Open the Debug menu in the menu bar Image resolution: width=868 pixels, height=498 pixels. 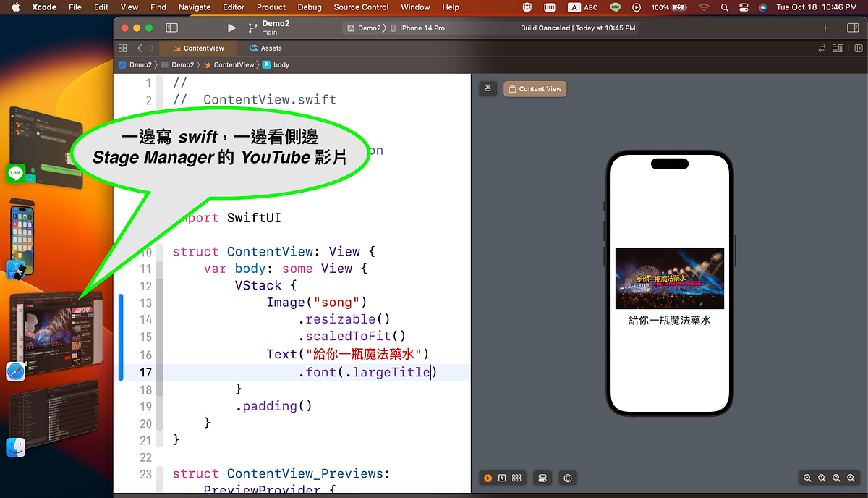click(310, 7)
